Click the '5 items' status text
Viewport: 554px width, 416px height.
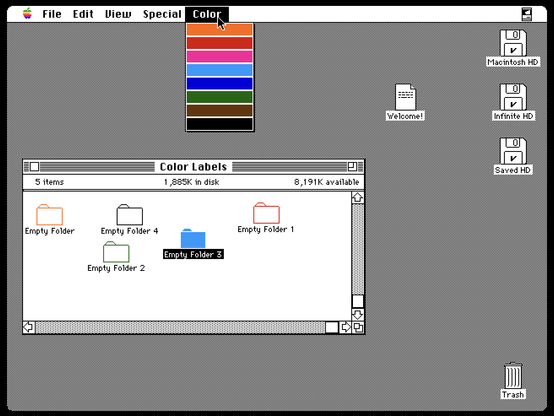click(49, 182)
